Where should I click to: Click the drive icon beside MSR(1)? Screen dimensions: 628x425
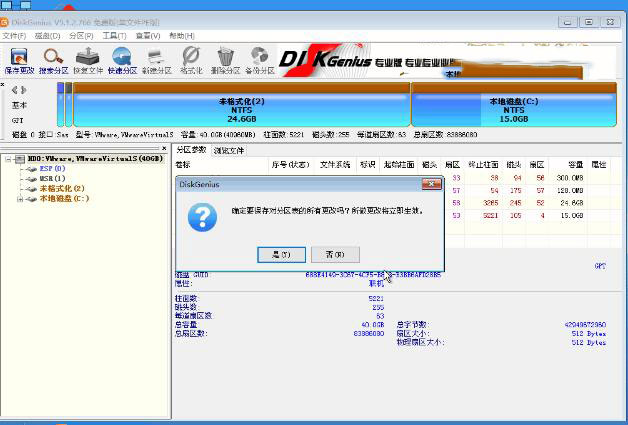tap(31, 179)
